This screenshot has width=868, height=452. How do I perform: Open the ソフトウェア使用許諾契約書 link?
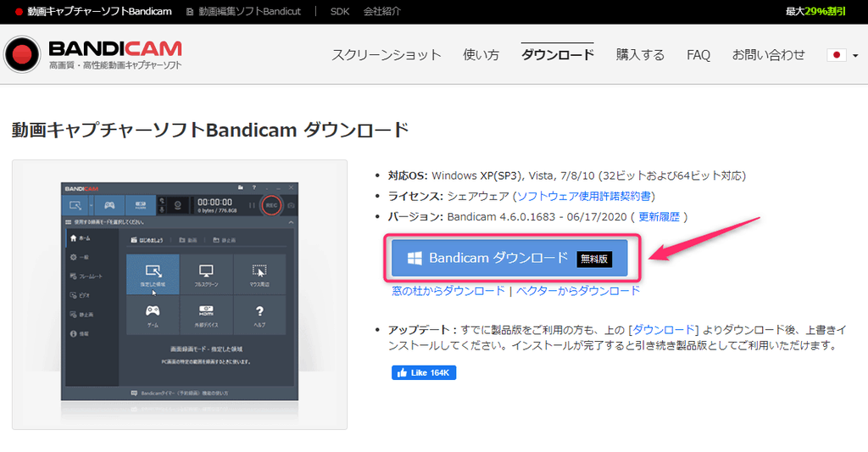pyautogui.click(x=584, y=196)
